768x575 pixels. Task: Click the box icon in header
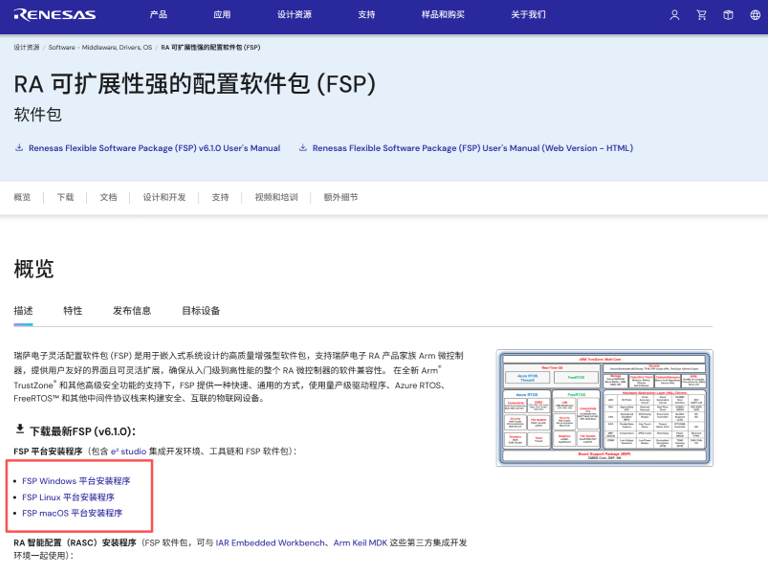(728, 15)
